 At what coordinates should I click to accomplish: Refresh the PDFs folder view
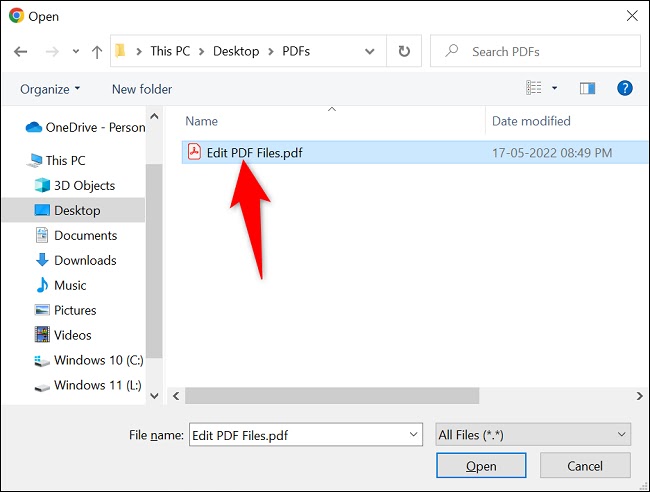(404, 51)
